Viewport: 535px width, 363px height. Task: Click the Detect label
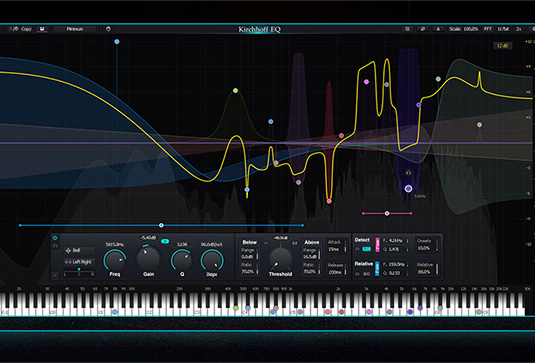click(x=362, y=240)
